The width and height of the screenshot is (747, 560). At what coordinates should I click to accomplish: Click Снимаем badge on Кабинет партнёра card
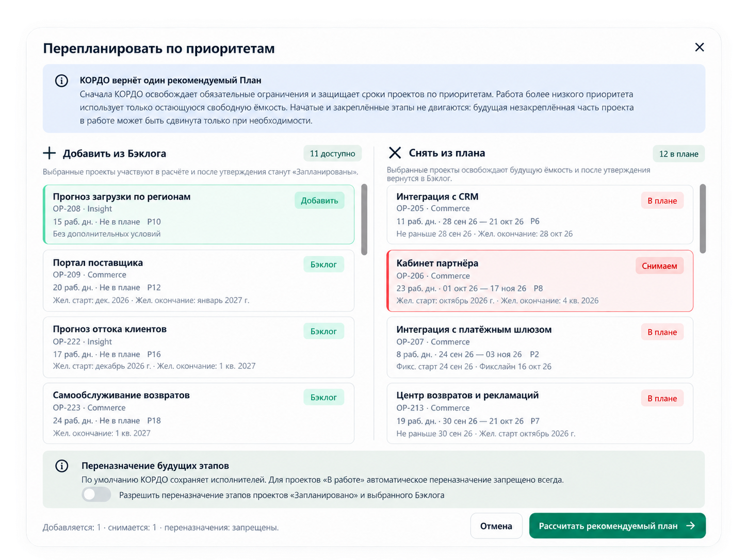pyautogui.click(x=659, y=266)
